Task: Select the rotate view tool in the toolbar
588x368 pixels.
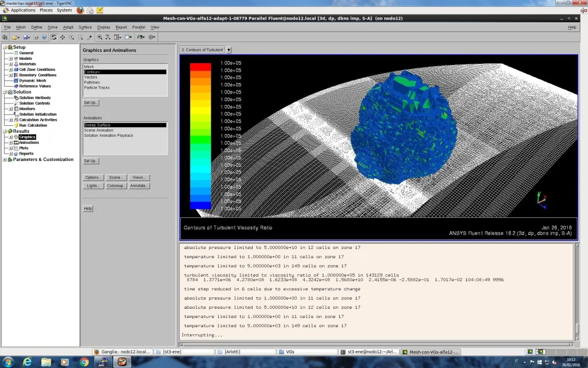Action: tap(54, 37)
